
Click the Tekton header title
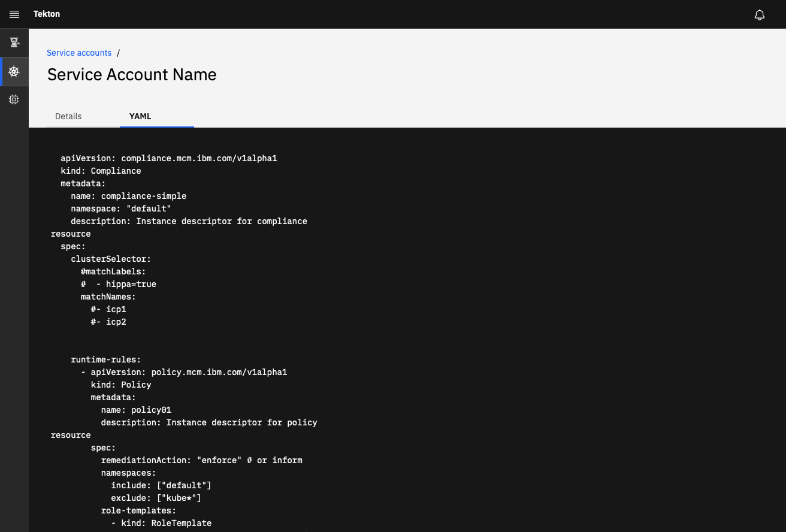point(47,14)
